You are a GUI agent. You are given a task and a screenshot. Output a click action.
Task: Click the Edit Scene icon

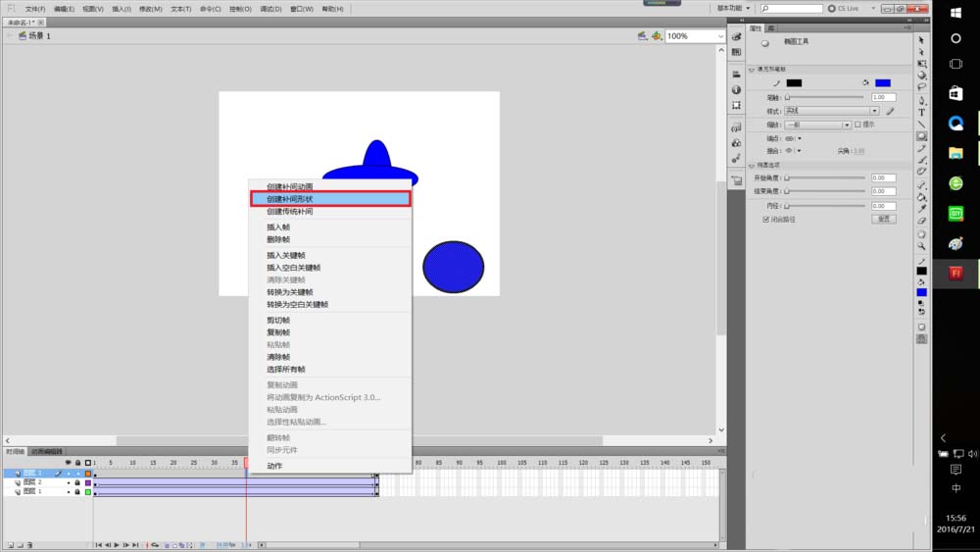(x=642, y=36)
